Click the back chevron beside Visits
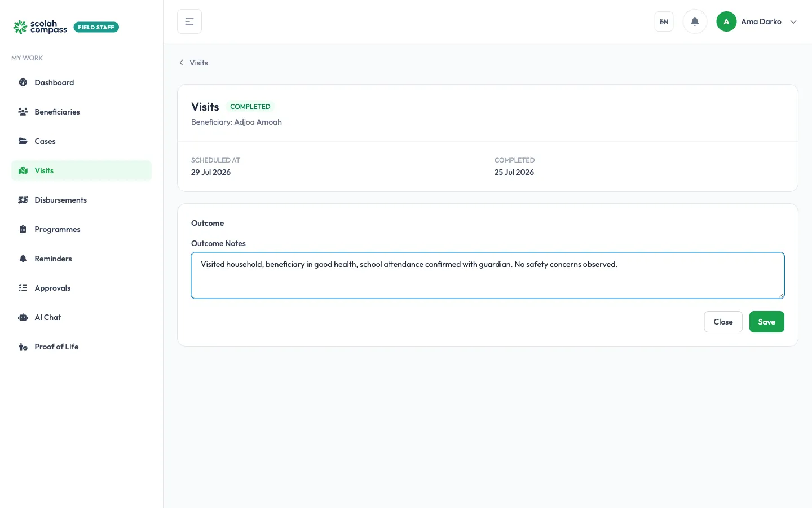 tap(181, 63)
